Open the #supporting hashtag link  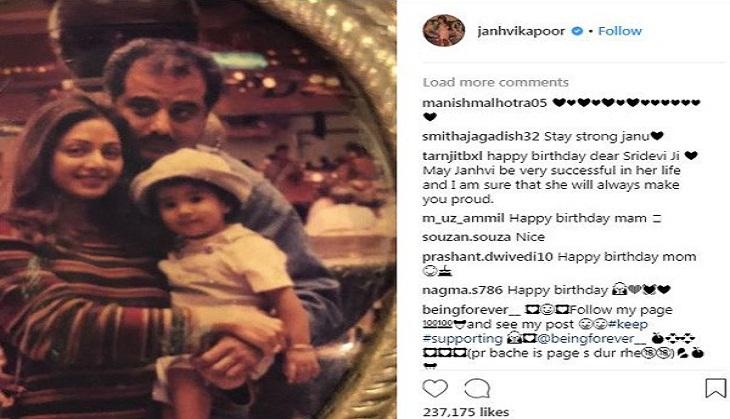(x=462, y=339)
